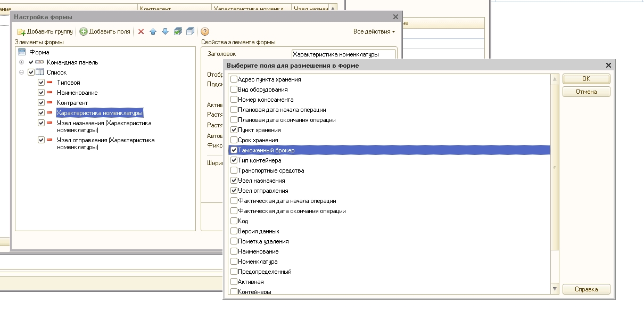This screenshot has height=326, width=644.
Task: Open help via question mark icon
Action: point(205,32)
